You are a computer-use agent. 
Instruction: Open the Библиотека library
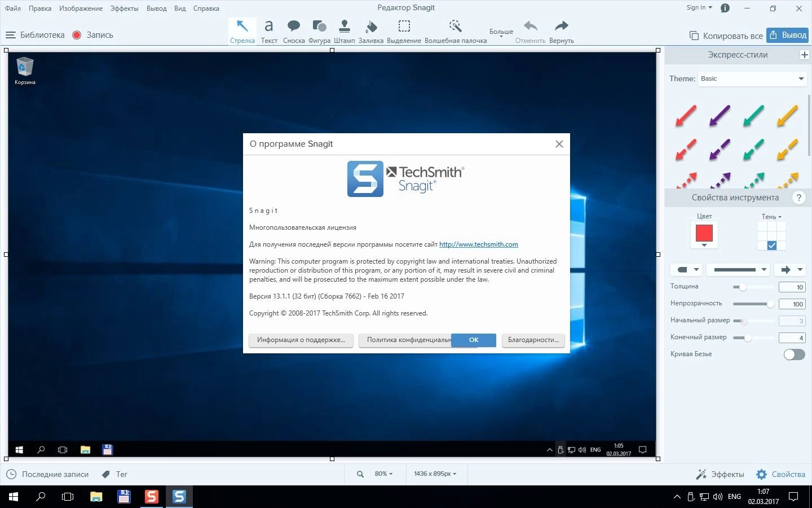tap(35, 35)
